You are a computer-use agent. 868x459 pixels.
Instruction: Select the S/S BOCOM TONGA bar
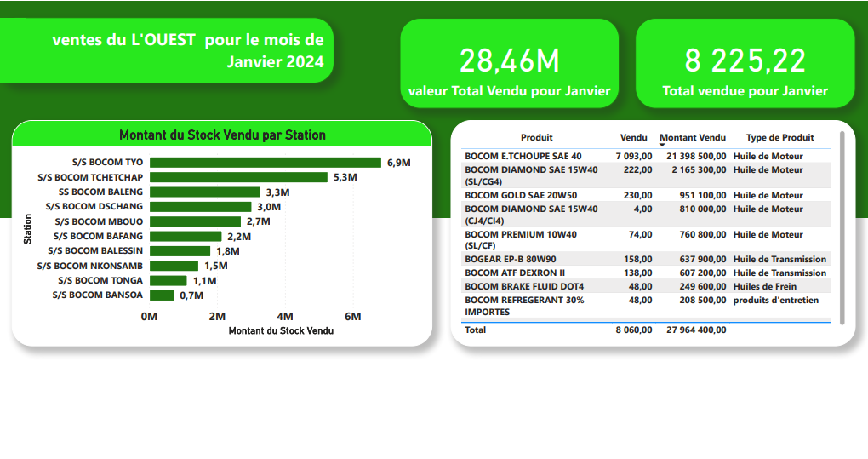pyautogui.click(x=168, y=281)
